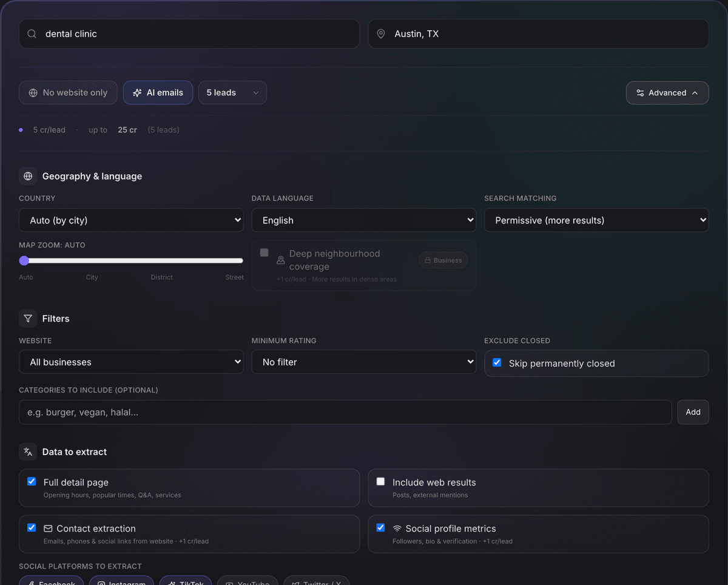The image size is (728, 585).
Task: Click the Auto label under zoom slider
Action: click(26, 277)
